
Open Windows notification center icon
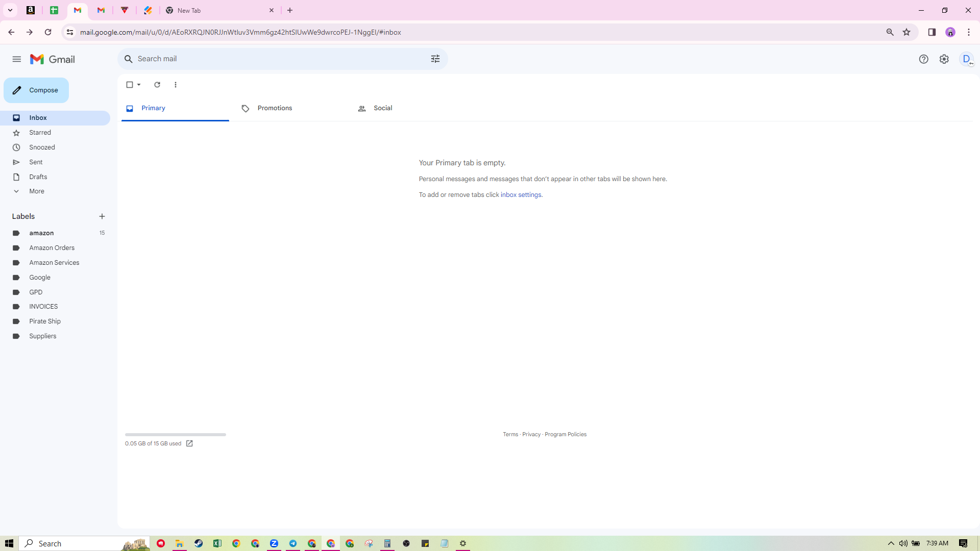(963, 543)
